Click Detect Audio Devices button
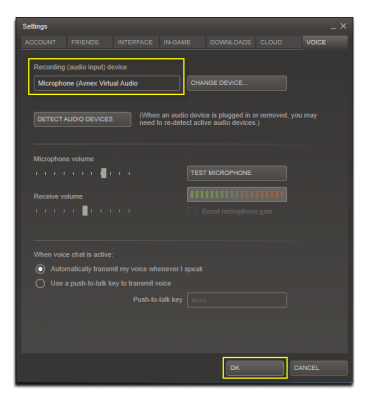369x400 pixels. 82,119
